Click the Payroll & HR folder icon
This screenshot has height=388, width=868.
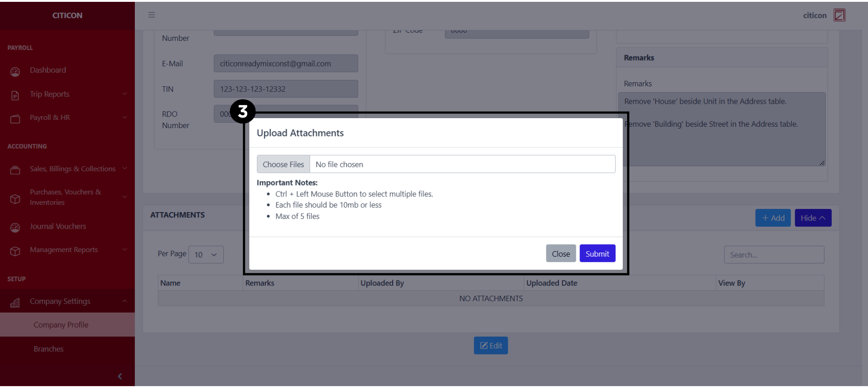[x=15, y=119]
